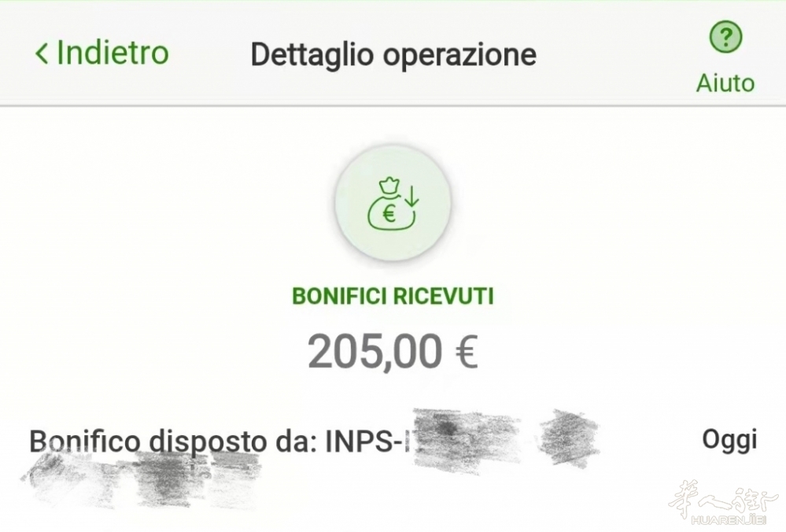
Task: Tap the Oggi date label
Action: 729,439
